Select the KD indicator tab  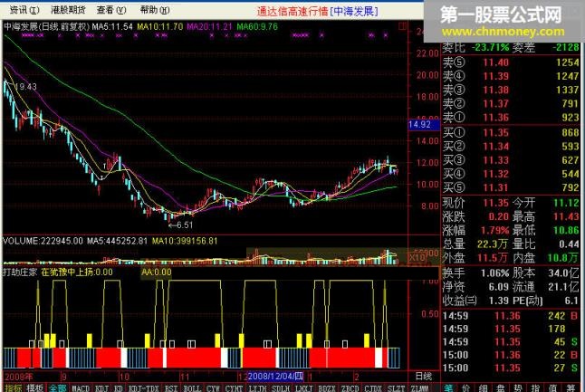(x=119, y=387)
